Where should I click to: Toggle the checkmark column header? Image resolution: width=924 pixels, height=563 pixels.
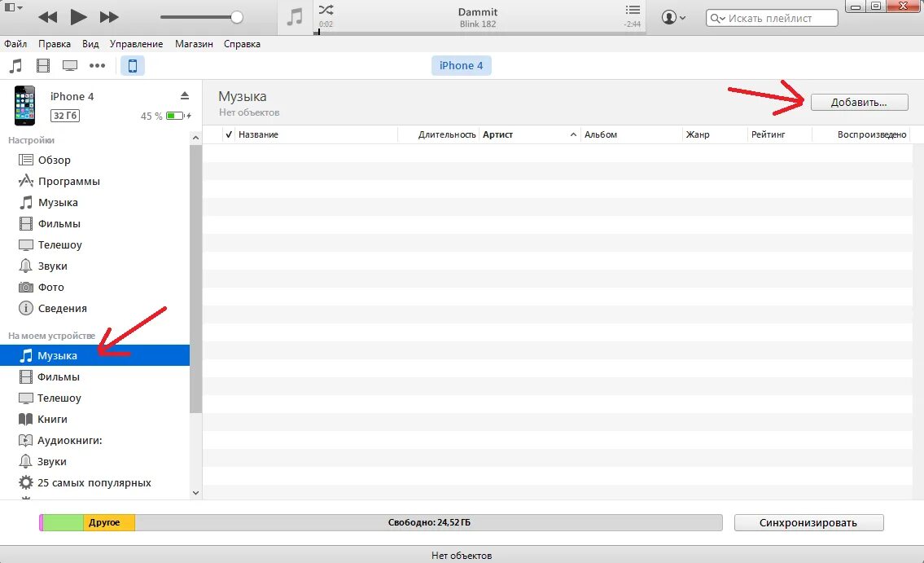229,134
